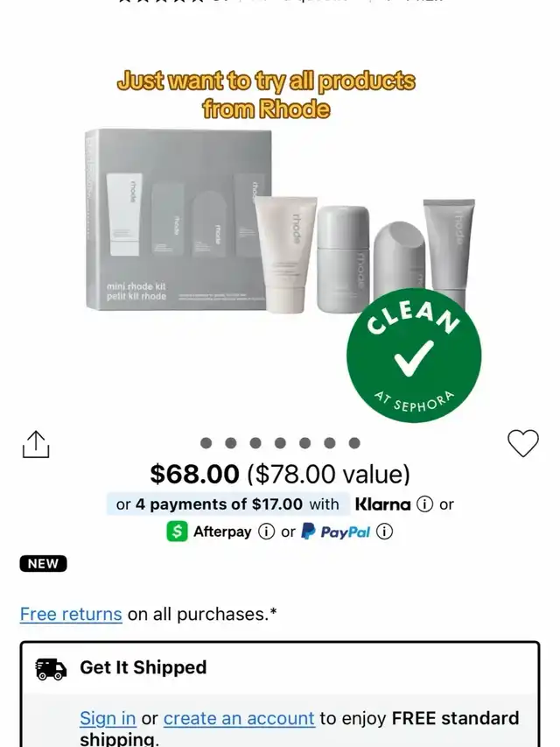This screenshot has height=747, width=560.
Task: Open PayPal info icon
Action: tap(384, 532)
